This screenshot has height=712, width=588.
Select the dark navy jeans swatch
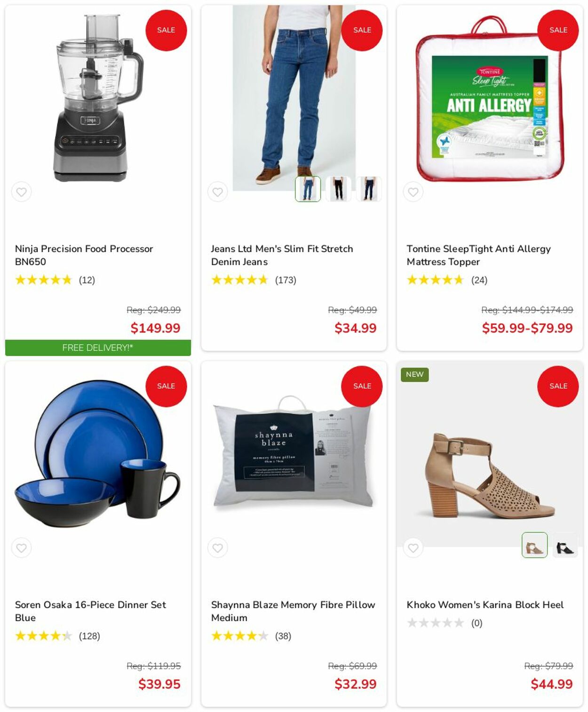(x=369, y=189)
